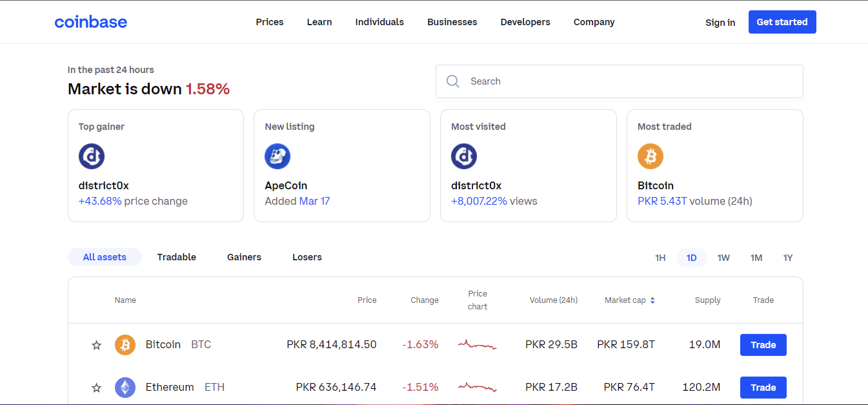868x405 pixels.
Task: Click the Change column header
Action: tap(425, 300)
